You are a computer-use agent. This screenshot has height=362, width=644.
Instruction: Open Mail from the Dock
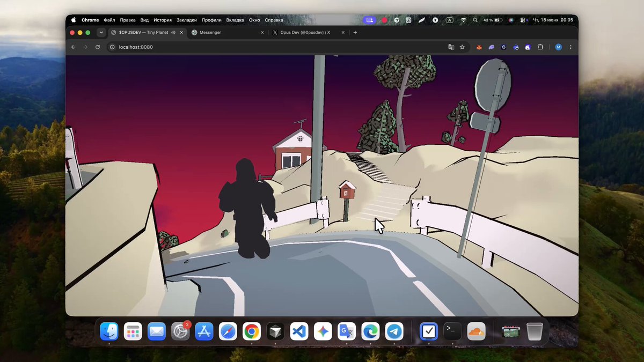click(157, 331)
